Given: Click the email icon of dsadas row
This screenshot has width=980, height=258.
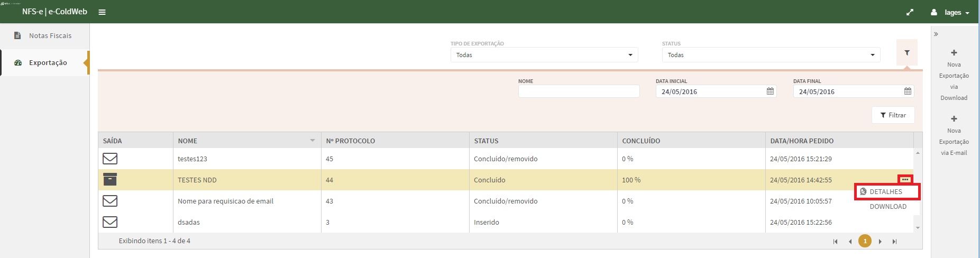Looking at the screenshot, I should (x=110, y=222).
